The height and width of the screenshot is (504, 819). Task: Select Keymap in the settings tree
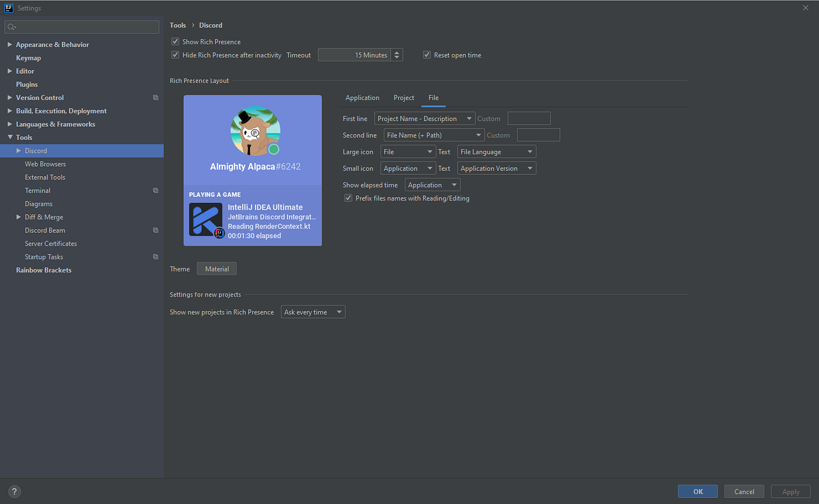pos(28,58)
